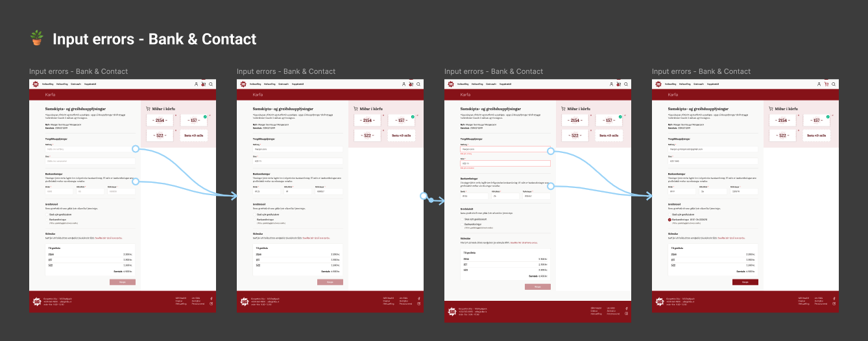
Task: Select 'Skrá nýtt greiðslukort' radio in fourth frame
Action: [x=669, y=215]
